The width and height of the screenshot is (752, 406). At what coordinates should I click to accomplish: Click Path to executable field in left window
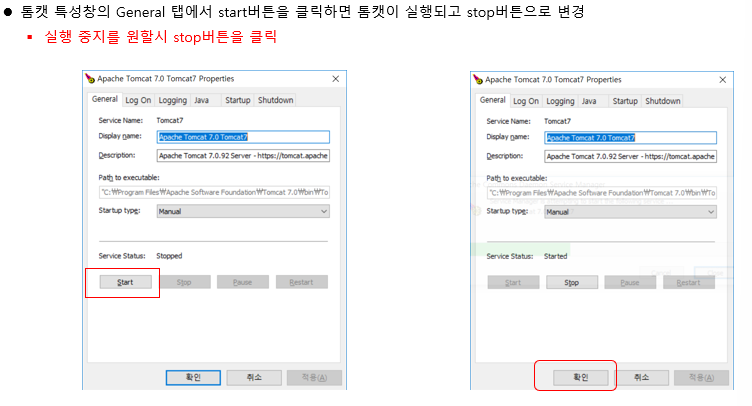click(x=214, y=192)
